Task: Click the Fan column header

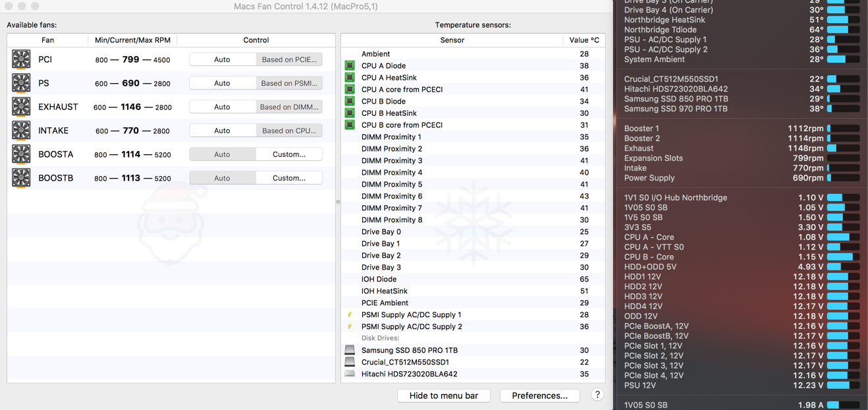Action: pos(47,40)
